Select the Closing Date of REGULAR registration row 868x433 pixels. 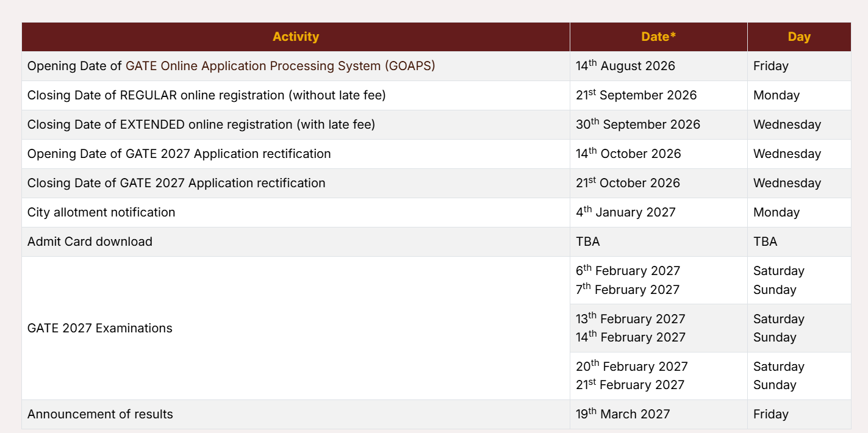click(436, 95)
